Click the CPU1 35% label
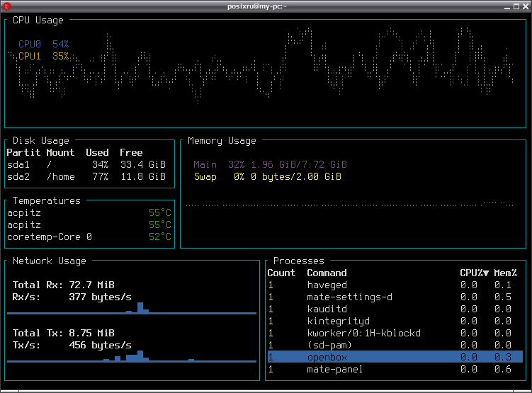The height and width of the screenshot is (393, 532). point(43,56)
